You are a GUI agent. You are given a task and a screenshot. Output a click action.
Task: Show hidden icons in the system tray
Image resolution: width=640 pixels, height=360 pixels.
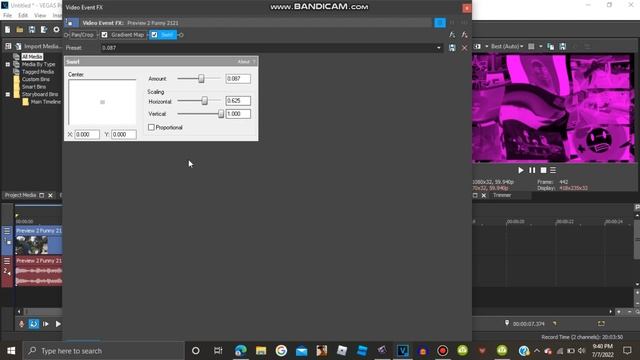coord(537,351)
